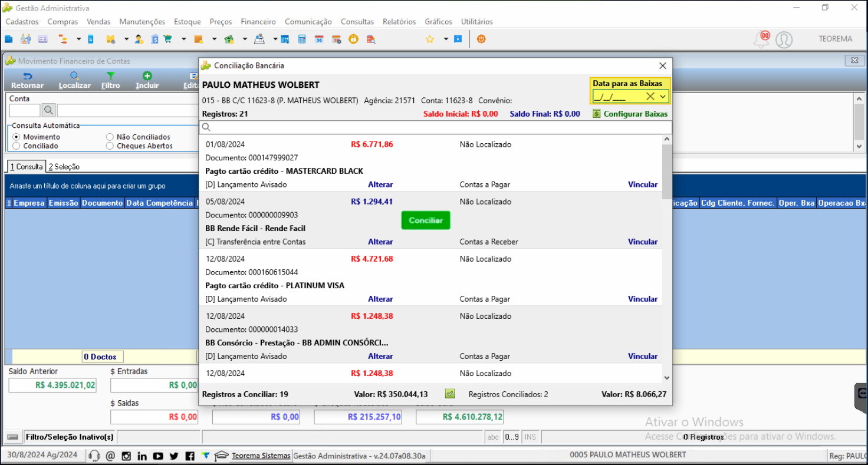This screenshot has height=465, width=868.
Task: Click the conciliation list vertical scrollbar thumb
Action: tap(667, 172)
